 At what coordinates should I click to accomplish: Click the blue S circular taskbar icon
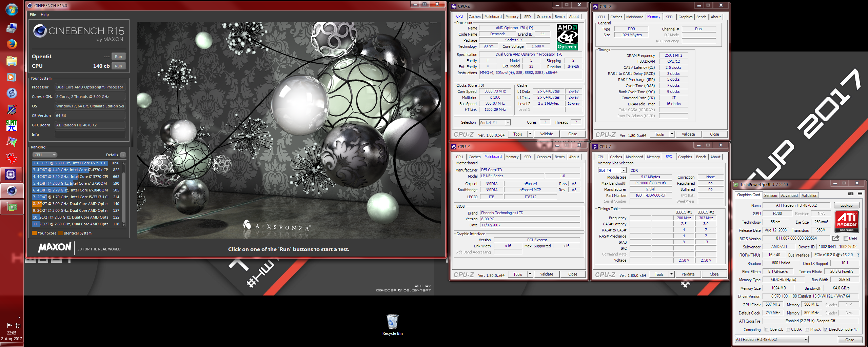click(12, 93)
